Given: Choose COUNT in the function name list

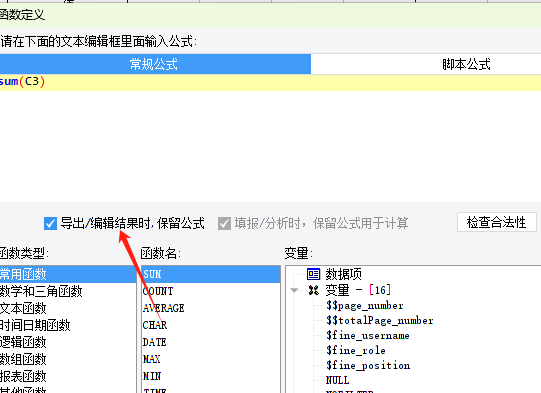Looking at the screenshot, I should (211, 291).
